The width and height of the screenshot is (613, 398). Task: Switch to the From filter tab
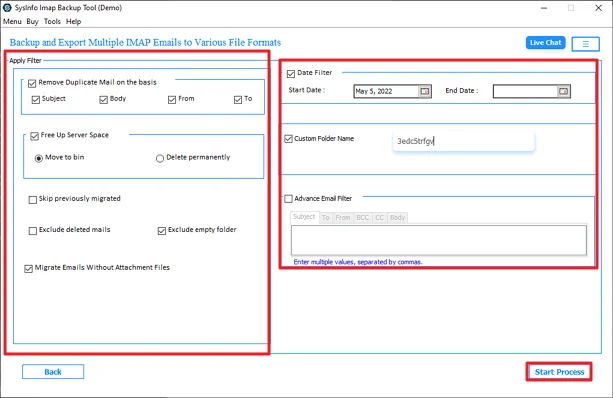[x=343, y=218]
